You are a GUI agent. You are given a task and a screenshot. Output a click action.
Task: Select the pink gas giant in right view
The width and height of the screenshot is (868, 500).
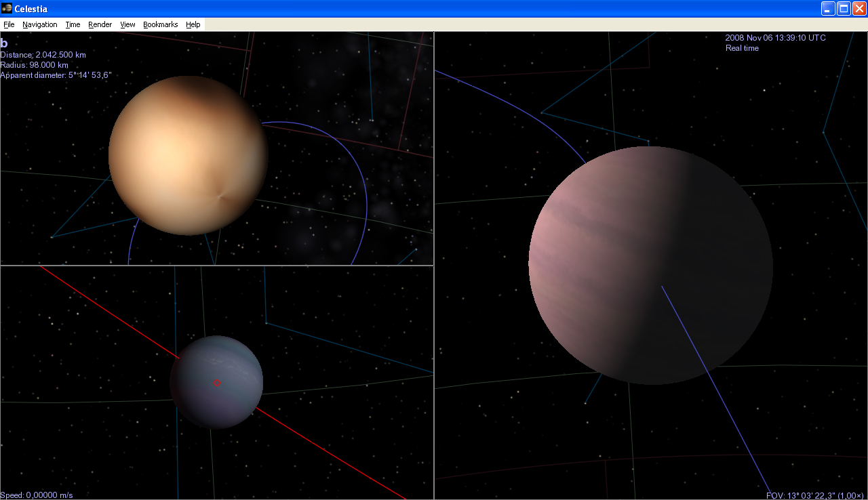(x=650, y=265)
